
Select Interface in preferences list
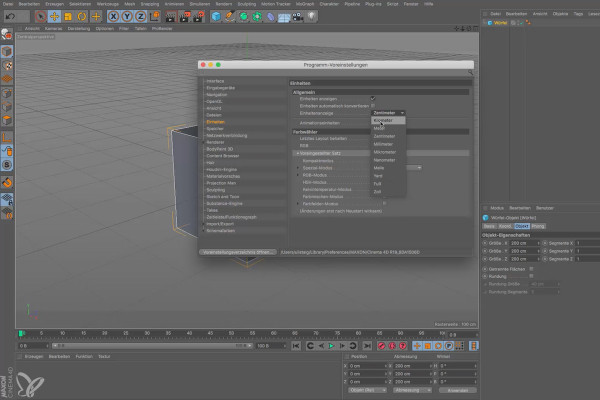point(215,81)
